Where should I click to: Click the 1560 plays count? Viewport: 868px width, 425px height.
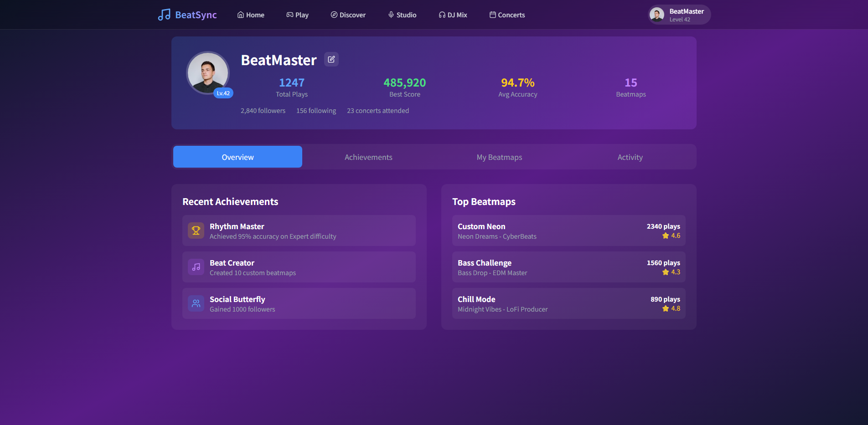click(x=663, y=263)
